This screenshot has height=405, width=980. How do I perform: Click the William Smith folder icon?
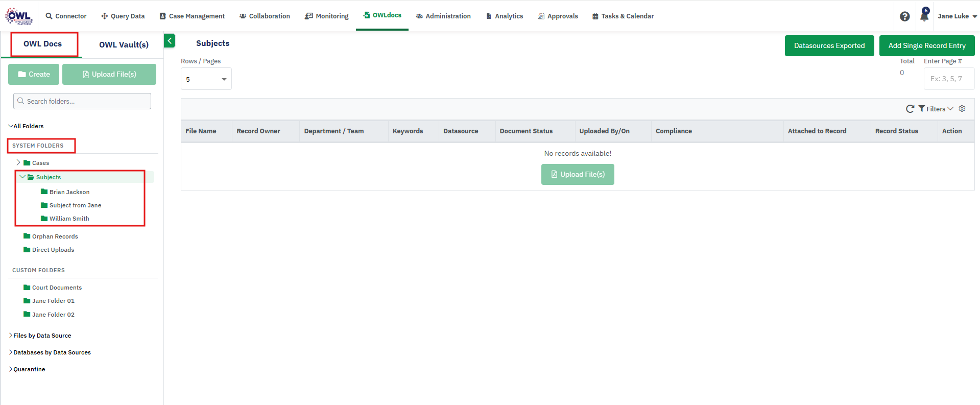[44, 219]
